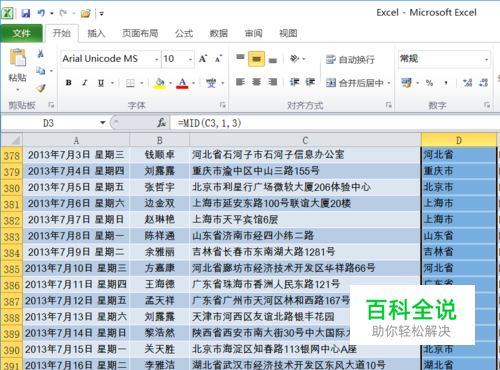Viewport: 500px width, 370px height.
Task: Open the 字体 font dialog launcher
Action: click(222, 105)
